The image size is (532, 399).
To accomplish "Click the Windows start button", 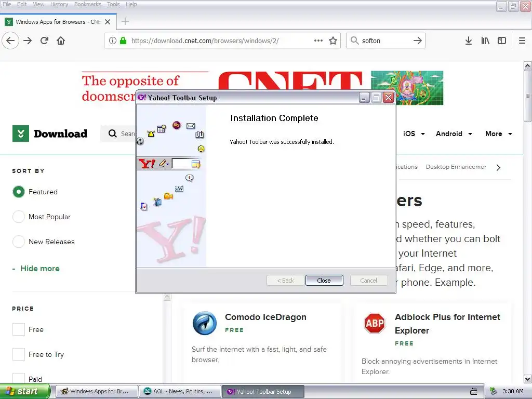I will [24, 392].
